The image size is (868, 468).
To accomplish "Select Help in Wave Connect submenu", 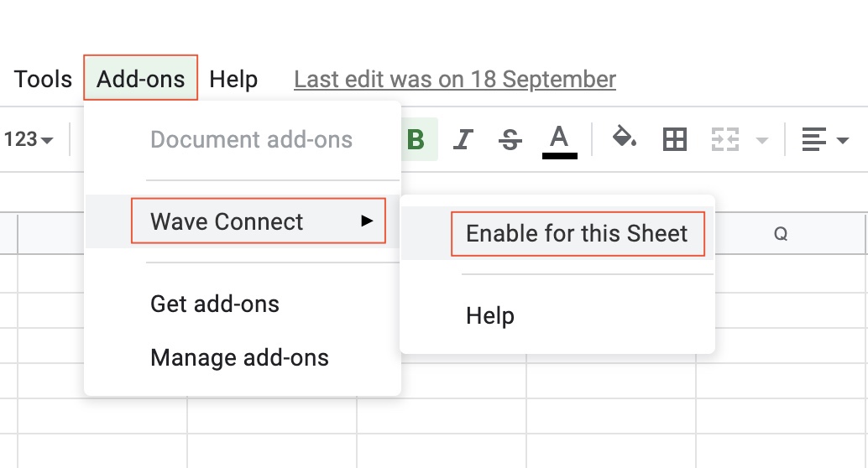I will pyautogui.click(x=490, y=315).
